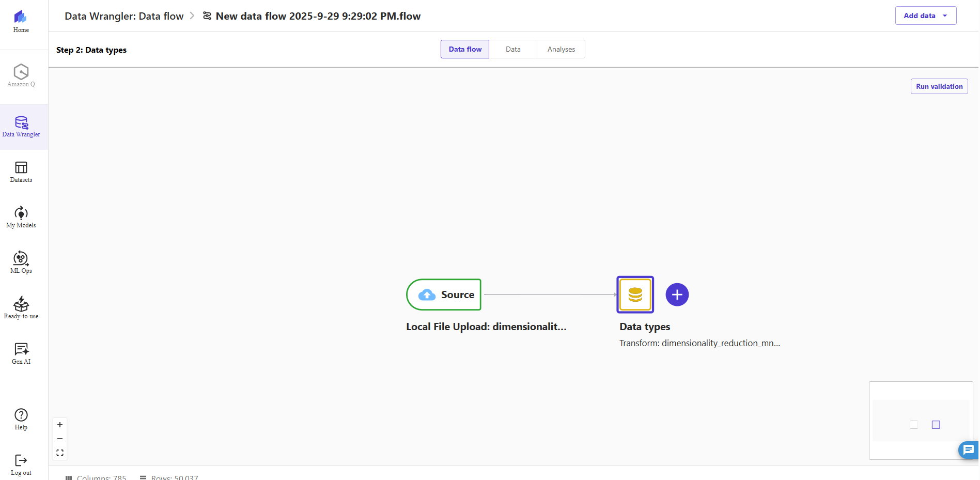980x480 pixels.
Task: Open the Help menu
Action: (21, 419)
